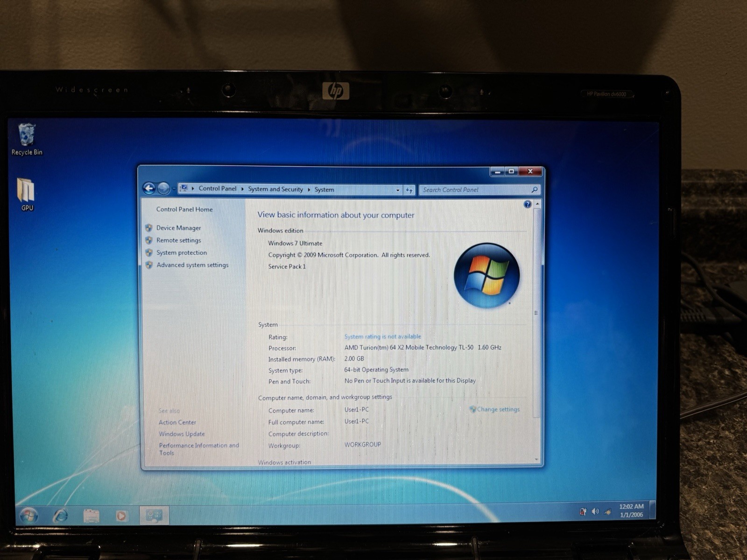747x560 pixels.
Task: Click scrollbar up arrow in System window
Action: (537, 204)
